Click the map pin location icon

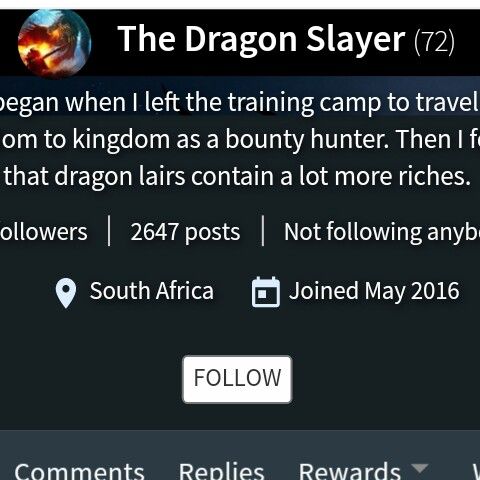66,293
